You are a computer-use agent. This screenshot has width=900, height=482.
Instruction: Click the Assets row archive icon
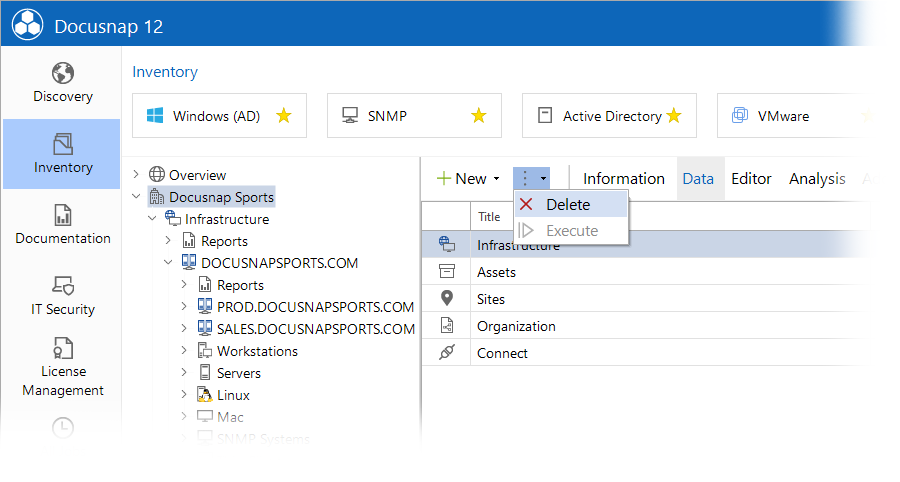447,271
